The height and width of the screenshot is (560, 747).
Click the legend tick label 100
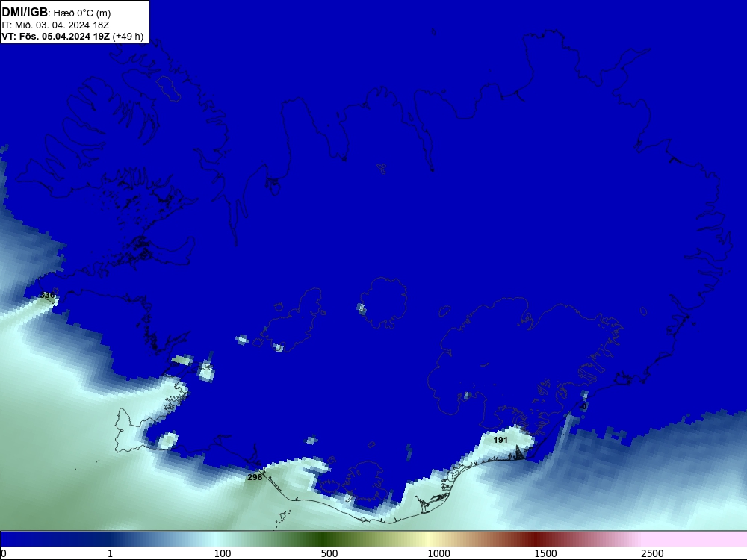click(223, 553)
